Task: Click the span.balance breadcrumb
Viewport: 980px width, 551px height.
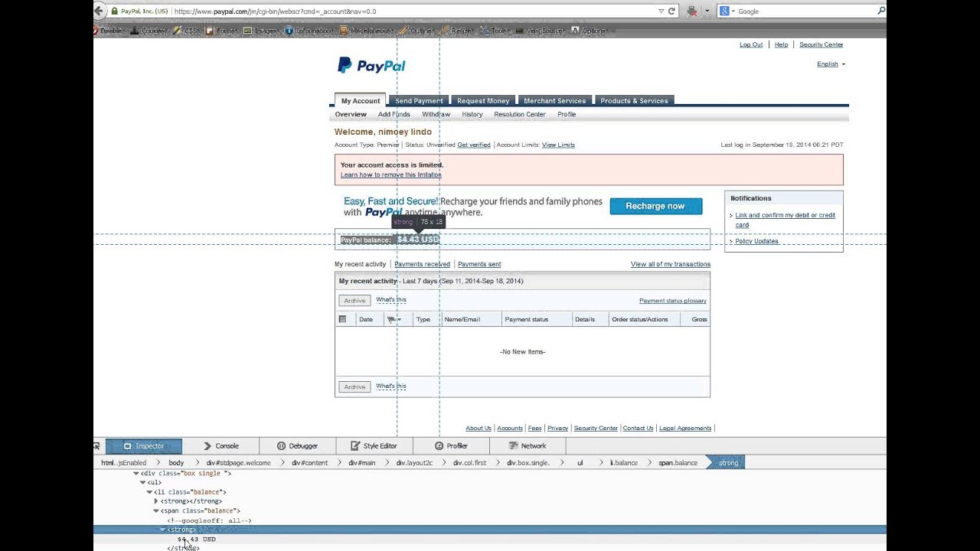Action: (678, 463)
